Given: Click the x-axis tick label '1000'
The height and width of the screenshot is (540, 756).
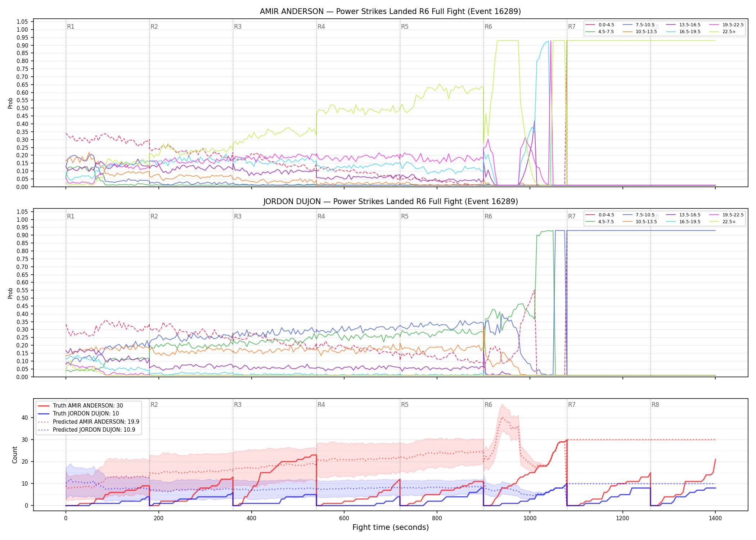Looking at the screenshot, I should click(x=530, y=518).
